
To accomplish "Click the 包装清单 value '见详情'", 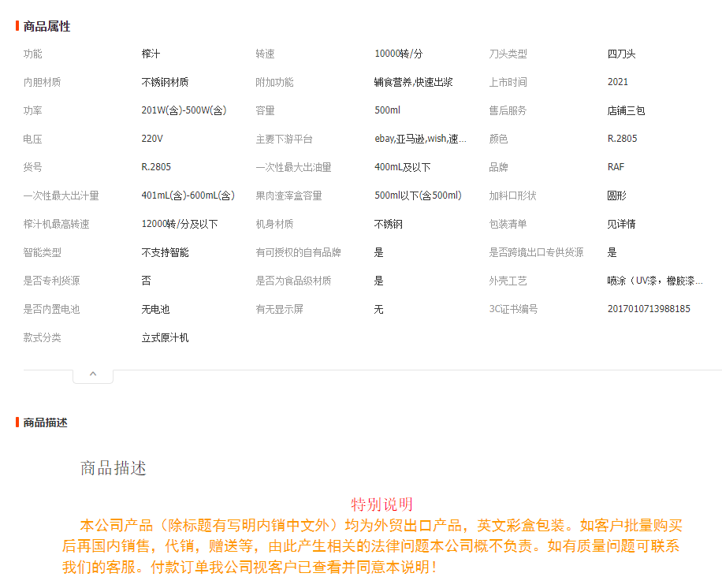I will pos(621,224).
